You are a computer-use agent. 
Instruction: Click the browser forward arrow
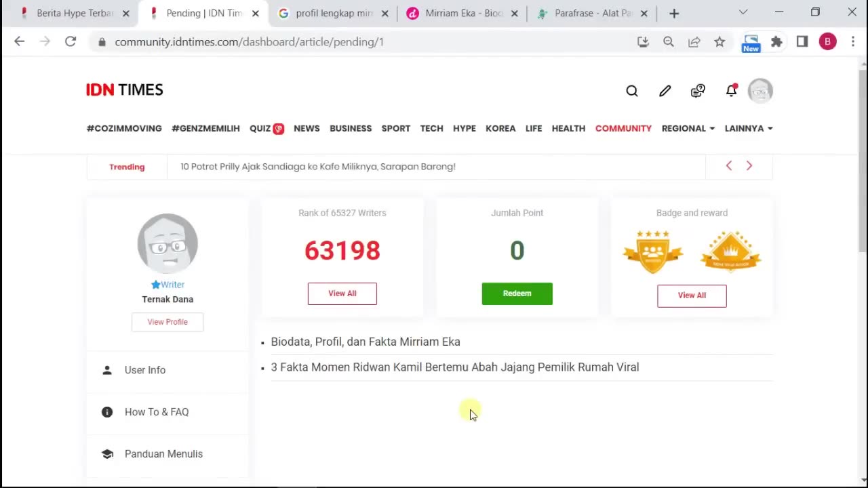tap(45, 41)
